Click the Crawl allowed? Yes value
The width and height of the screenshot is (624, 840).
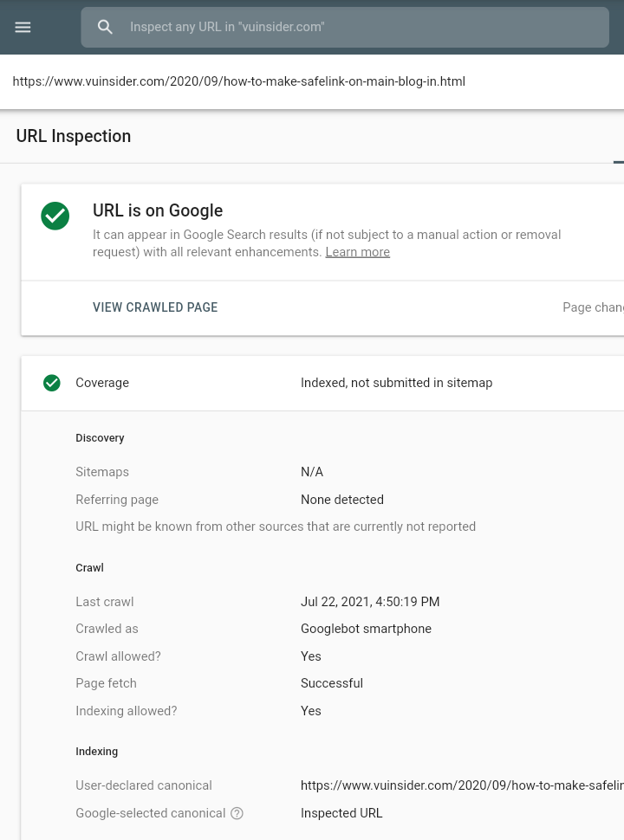pyautogui.click(x=311, y=656)
